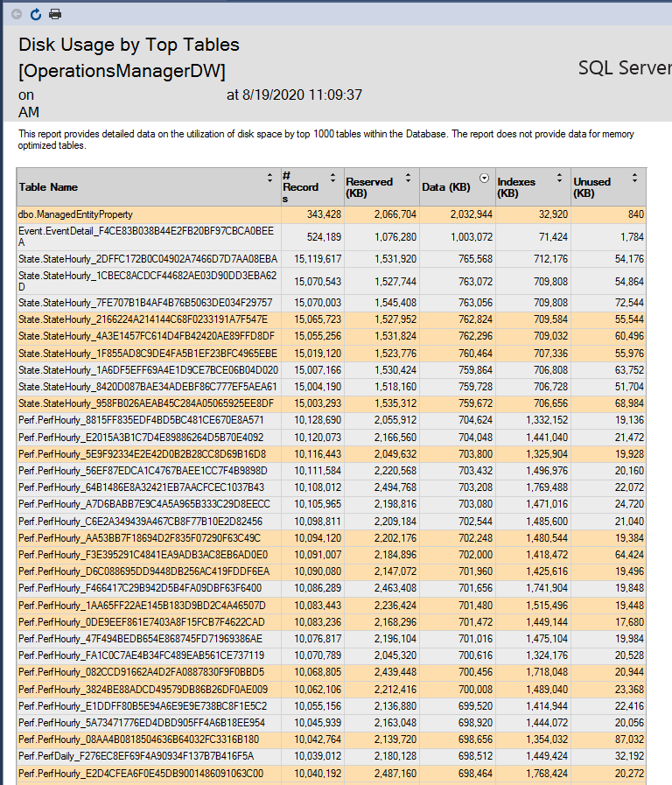Viewport: 672px width, 785px height.
Task: Select Perf.PerfHourly_08AA4B0818504636B64032FC3316B180 name
Action: 138,739
